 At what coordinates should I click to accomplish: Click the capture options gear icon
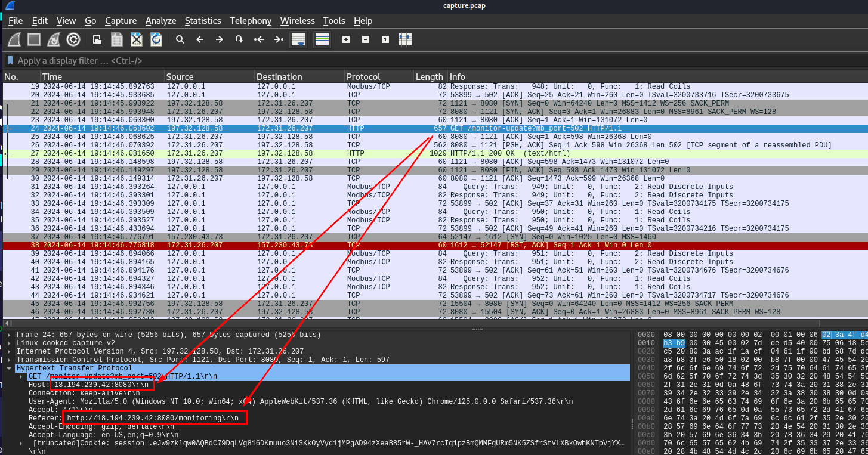73,40
